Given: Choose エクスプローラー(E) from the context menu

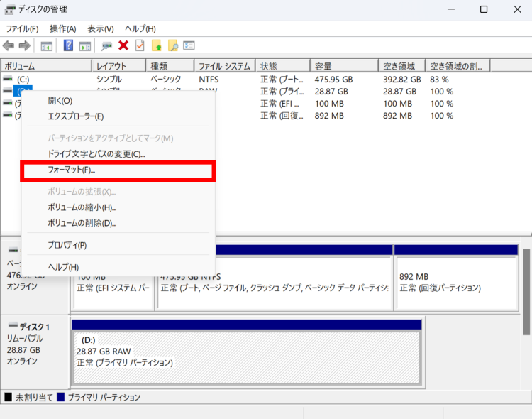Looking at the screenshot, I should (x=118, y=116).
